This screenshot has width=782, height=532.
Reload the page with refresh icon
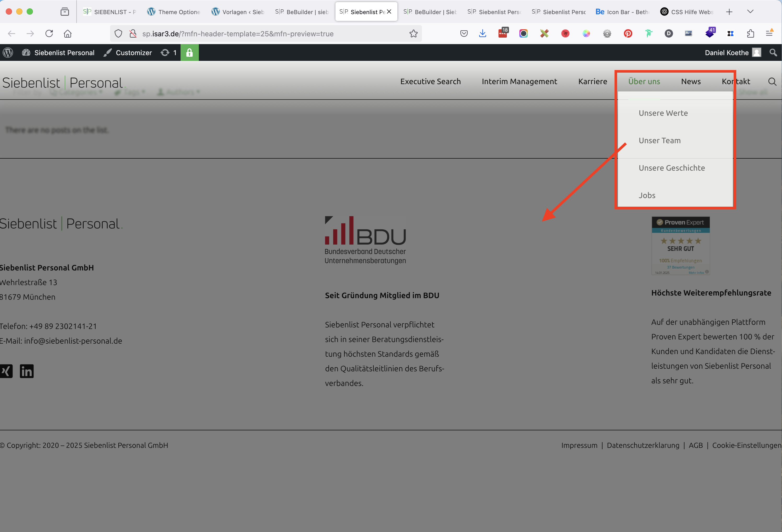[x=49, y=33]
